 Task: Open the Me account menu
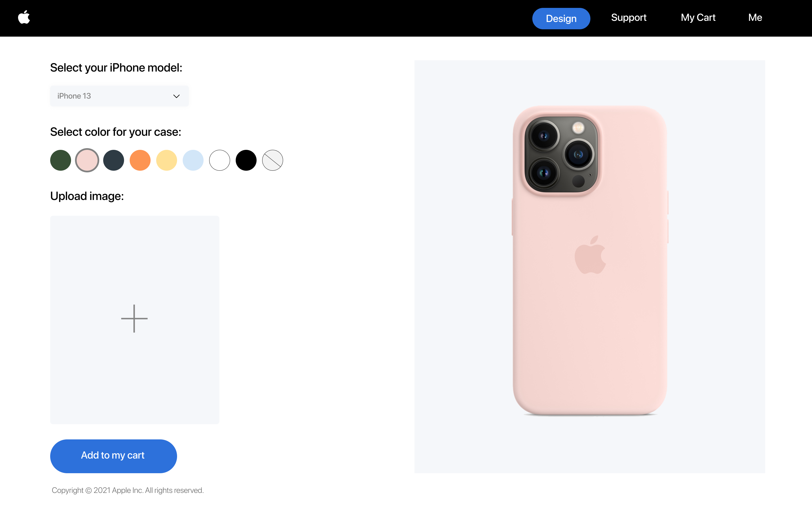pos(755,17)
